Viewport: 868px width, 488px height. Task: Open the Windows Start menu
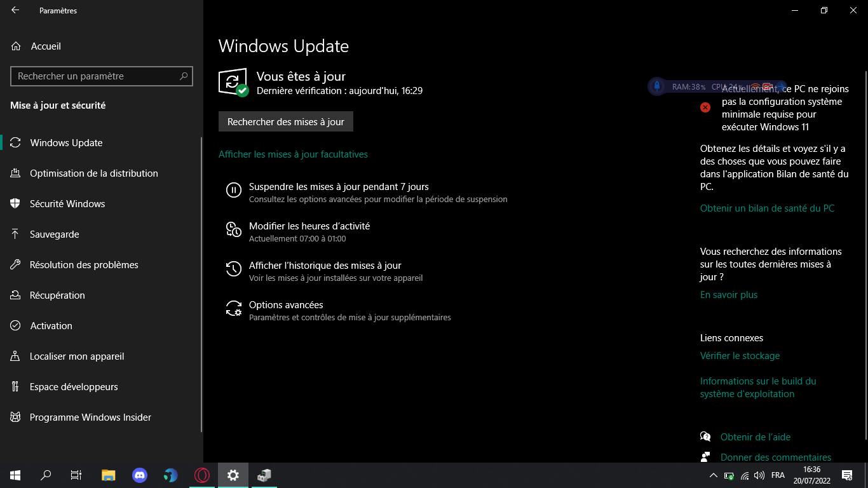(15, 475)
